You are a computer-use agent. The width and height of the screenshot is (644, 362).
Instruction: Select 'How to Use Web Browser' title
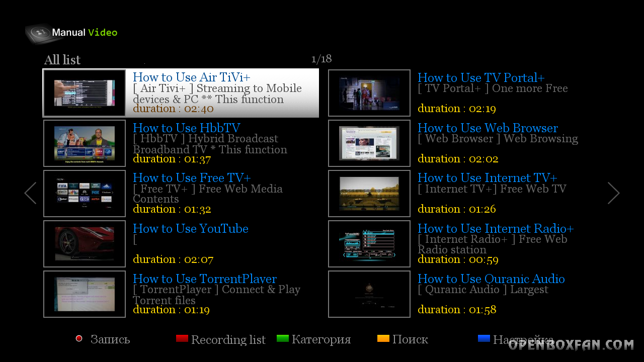(488, 128)
